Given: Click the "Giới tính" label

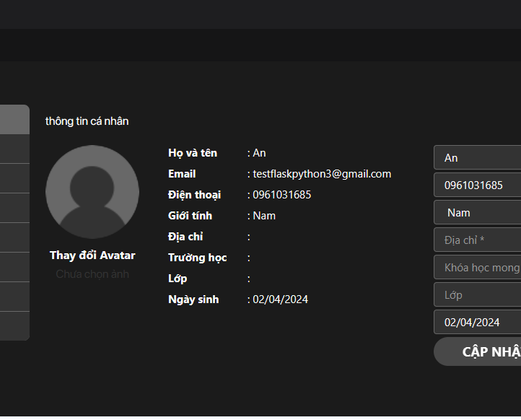Looking at the screenshot, I should tap(190, 216).
